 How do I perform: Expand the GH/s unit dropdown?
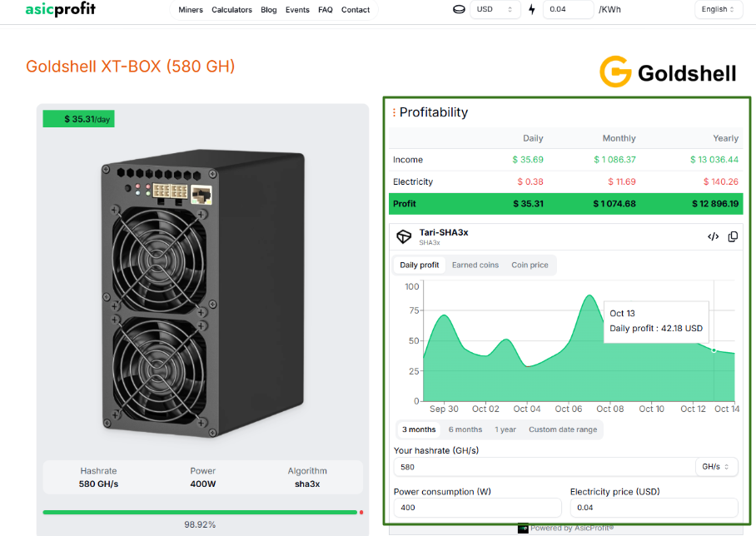click(716, 467)
